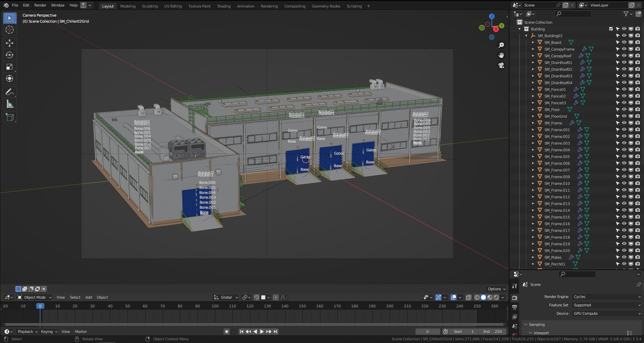Viewport: 644px width, 343px height.
Task: Click the current frame marker 0
Action: point(40,306)
